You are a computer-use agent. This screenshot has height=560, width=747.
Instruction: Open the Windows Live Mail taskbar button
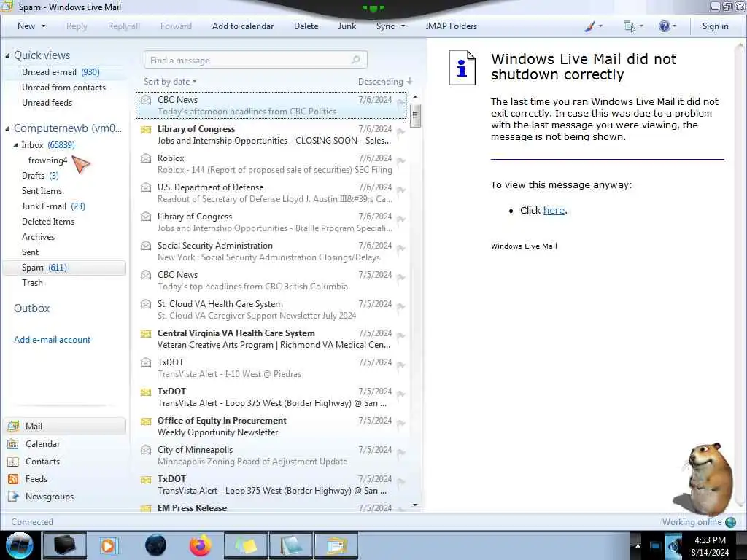pyautogui.click(x=336, y=545)
